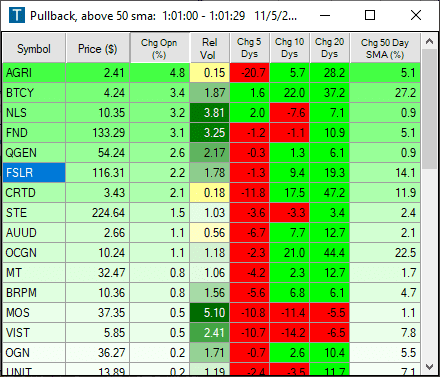Click the Chg 10 Dys column header

click(x=289, y=48)
